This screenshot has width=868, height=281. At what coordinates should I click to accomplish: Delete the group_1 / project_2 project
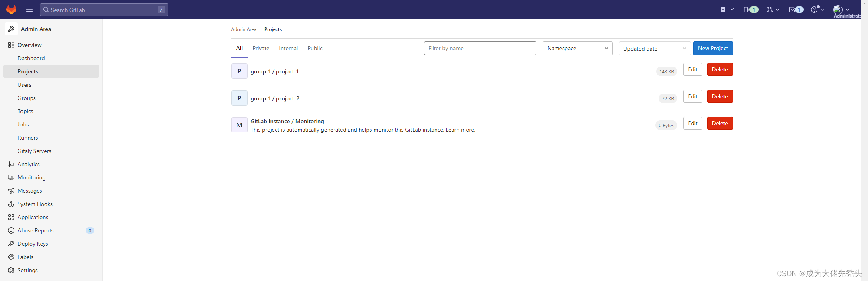(720, 96)
